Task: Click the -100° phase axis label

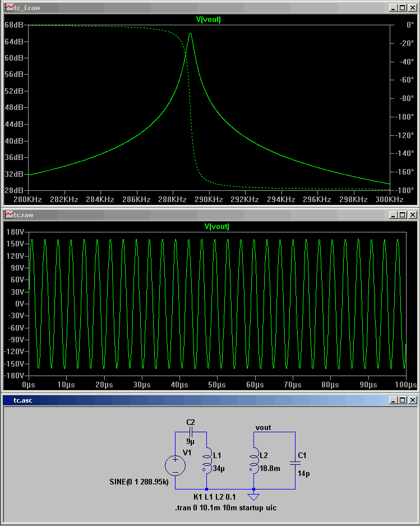Action: pyautogui.click(x=404, y=117)
